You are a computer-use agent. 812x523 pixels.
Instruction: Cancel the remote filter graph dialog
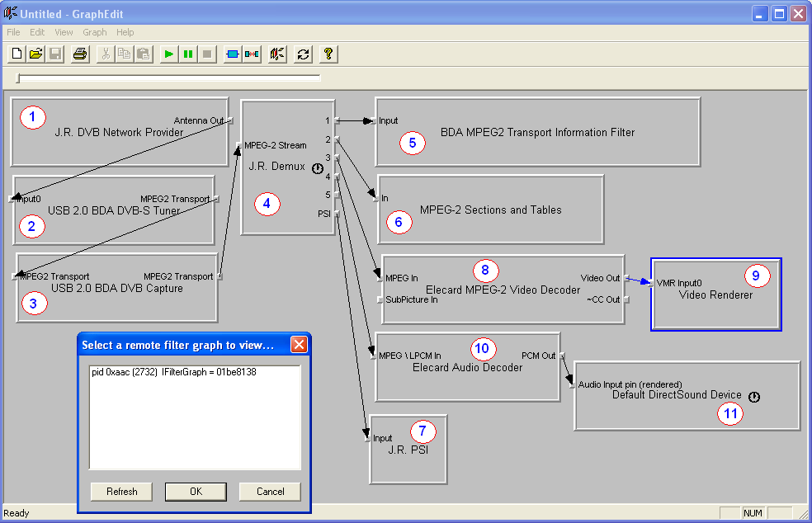tap(270, 492)
